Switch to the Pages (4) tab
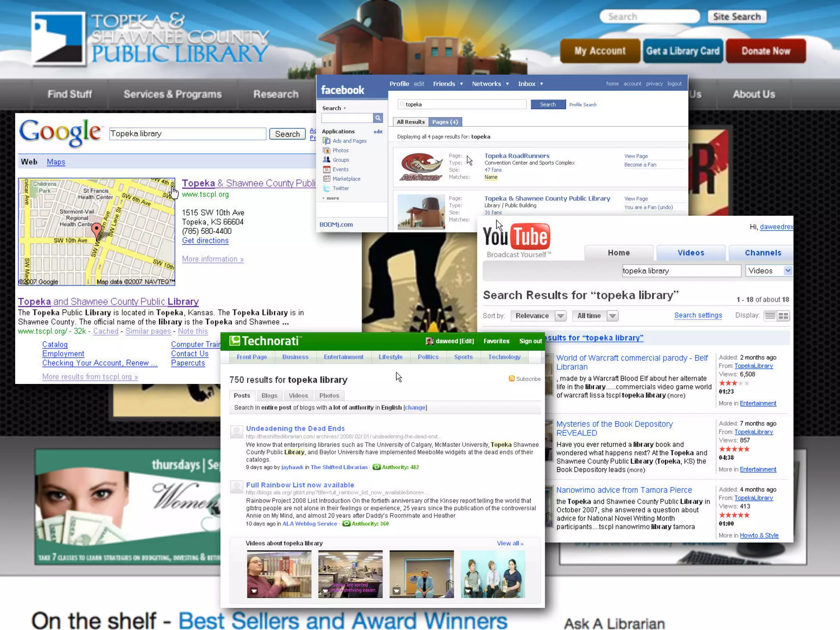840x630 pixels. (x=445, y=122)
